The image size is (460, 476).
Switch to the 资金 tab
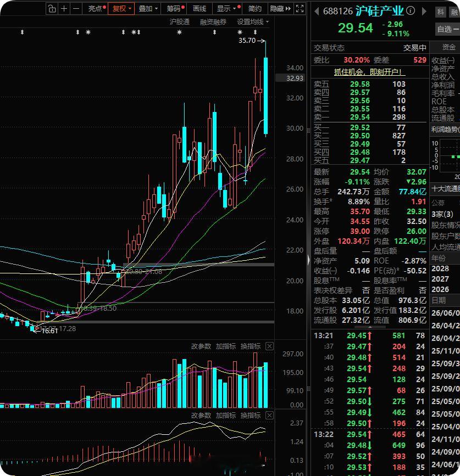tap(448, 47)
